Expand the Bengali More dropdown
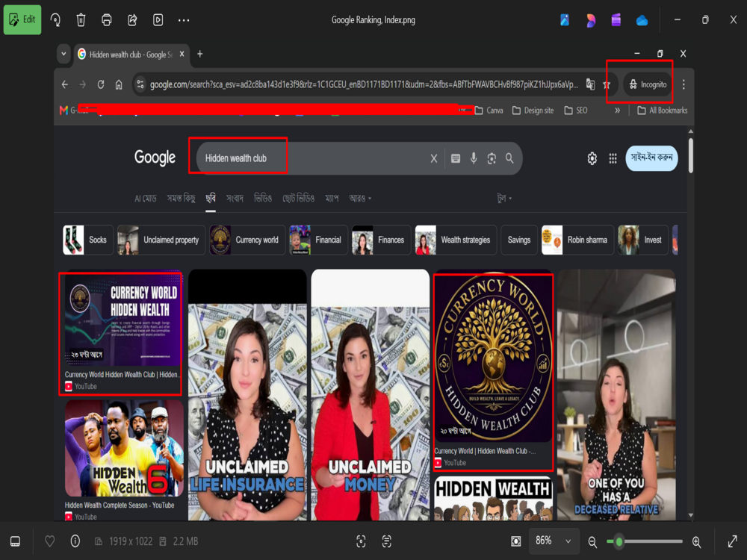The height and width of the screenshot is (560, 747). click(360, 198)
